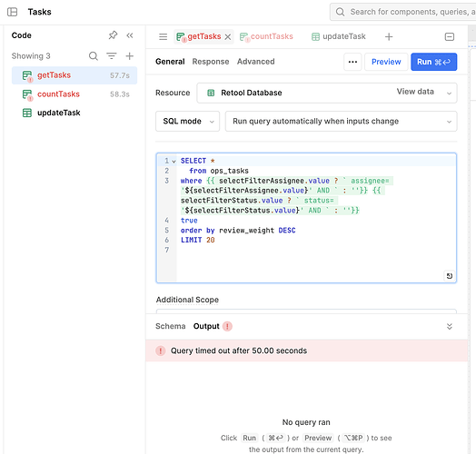Minimize the query editor panel
The image size is (476, 454).
[450, 36]
